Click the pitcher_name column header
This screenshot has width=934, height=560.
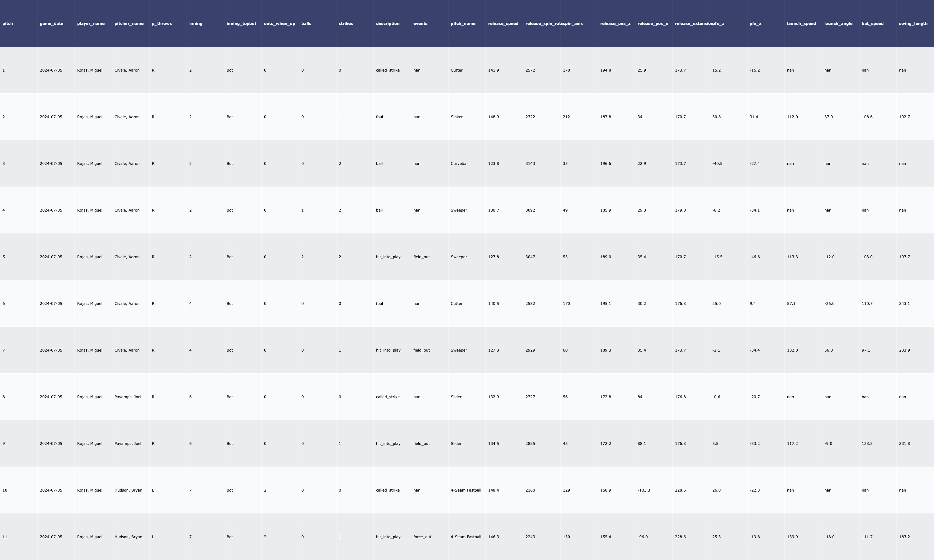[129, 23]
